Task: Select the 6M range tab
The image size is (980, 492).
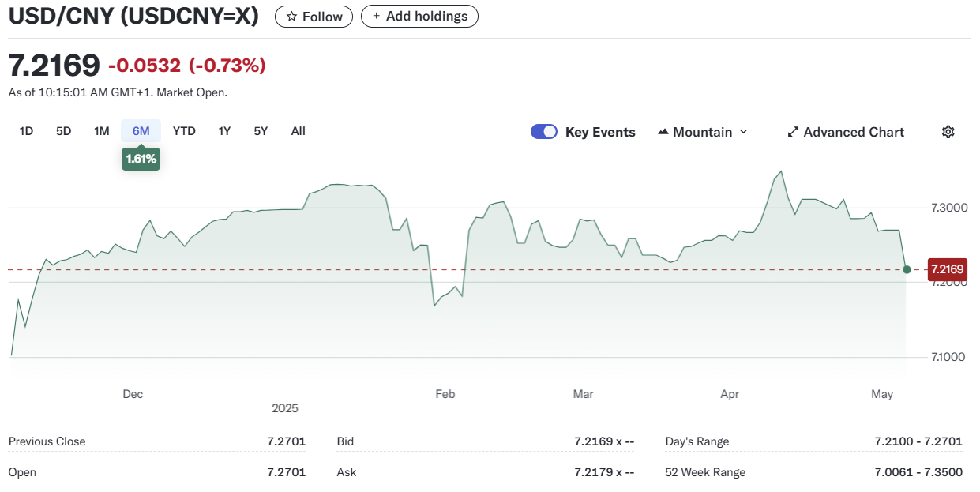Action: click(x=141, y=131)
